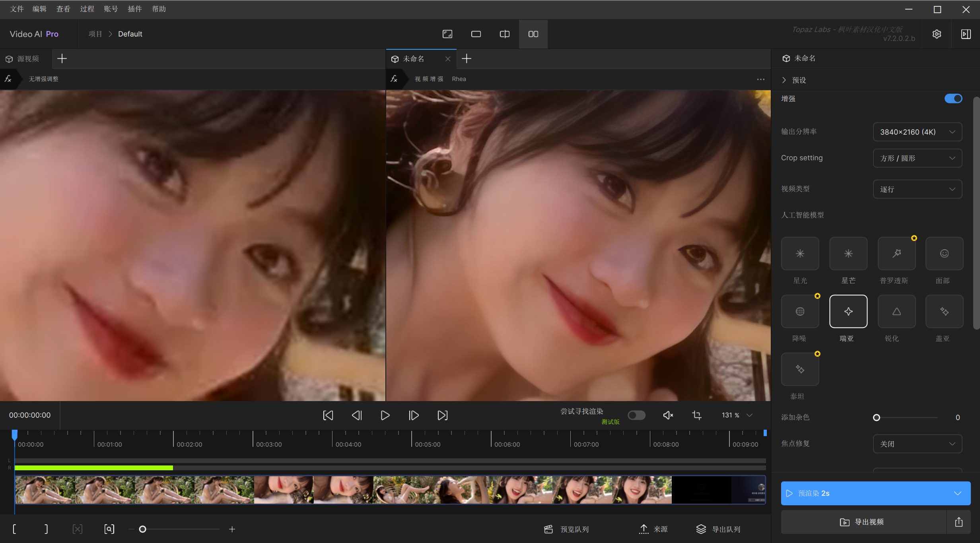Click the 导出视频 export button

(863, 522)
